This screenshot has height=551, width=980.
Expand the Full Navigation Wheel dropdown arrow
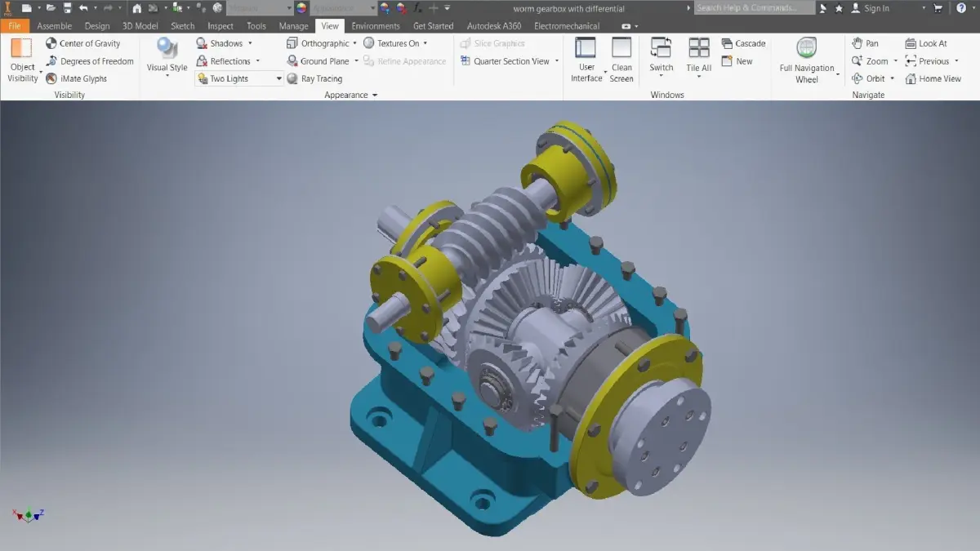(x=838, y=74)
